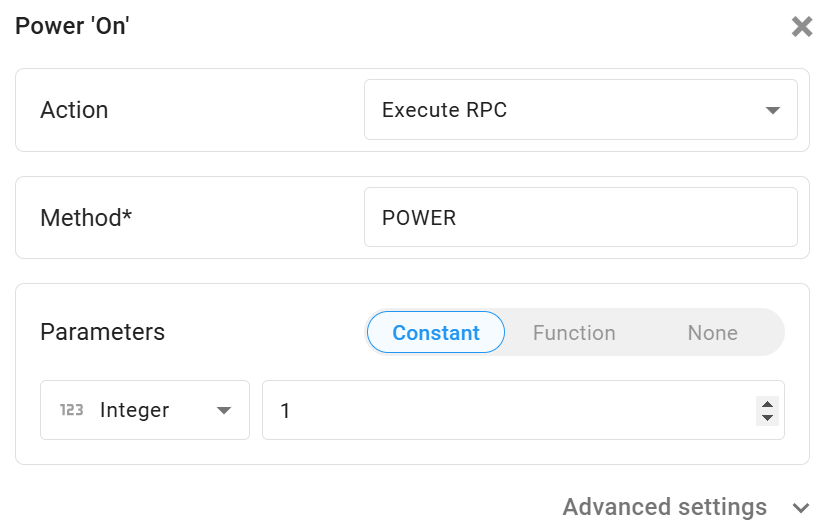Focus the Method field containing POWER
819x529 pixels.
pyautogui.click(x=580, y=217)
